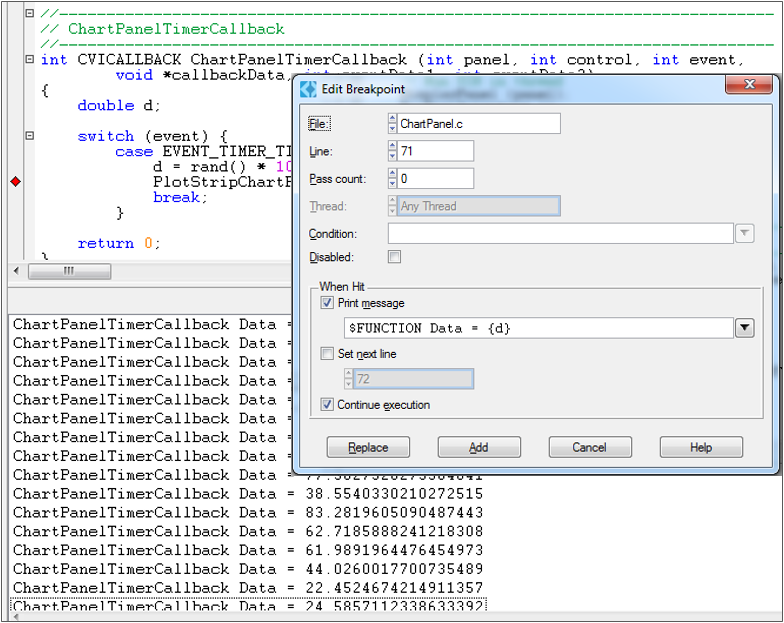
Task: Click the red breakpoint diamond in the margin
Action: pos(15,181)
